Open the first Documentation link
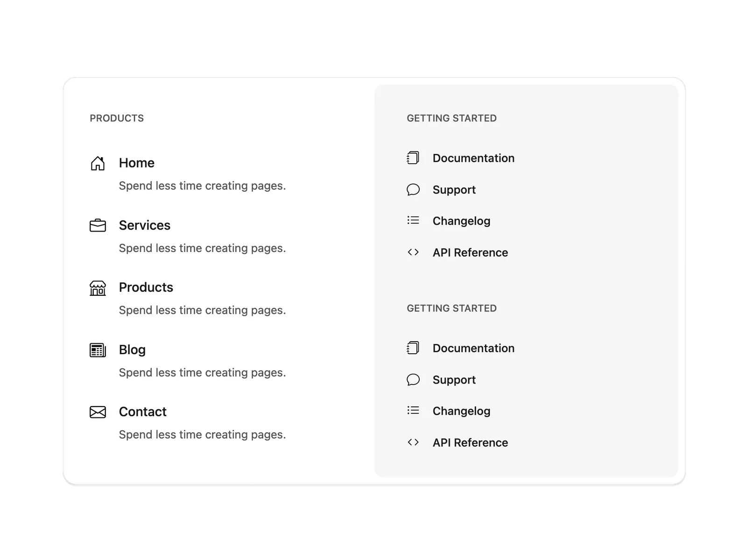 pyautogui.click(x=473, y=158)
